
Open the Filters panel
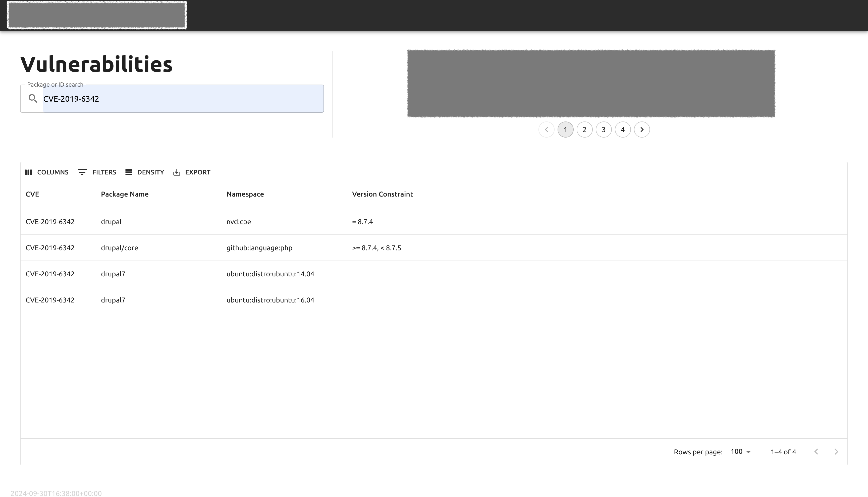point(97,172)
